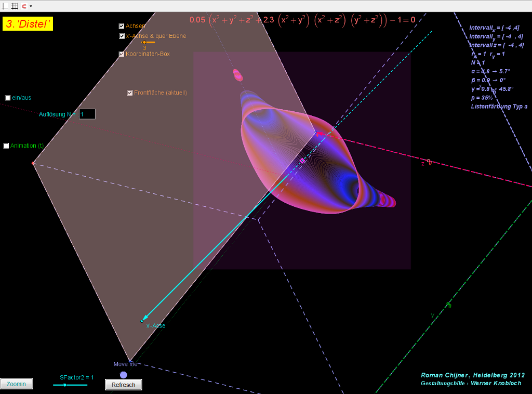
Task: Click the Refresch button
Action: (123, 385)
